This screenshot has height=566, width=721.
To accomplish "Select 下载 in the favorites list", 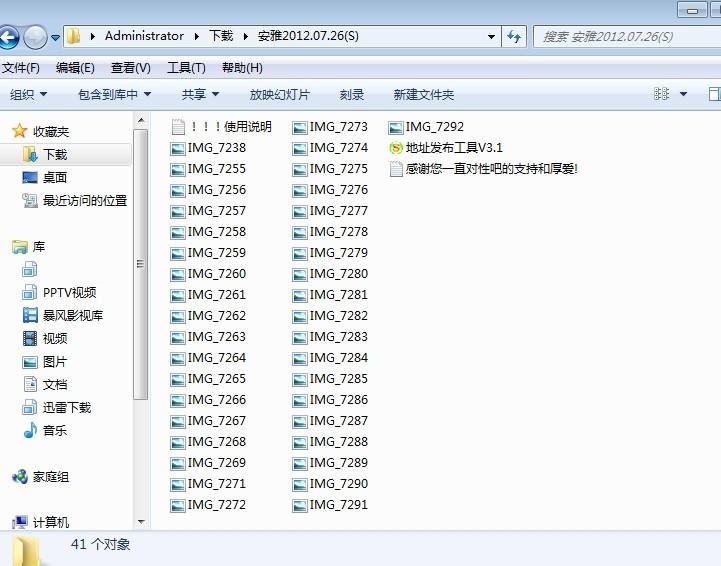I will click(x=55, y=154).
